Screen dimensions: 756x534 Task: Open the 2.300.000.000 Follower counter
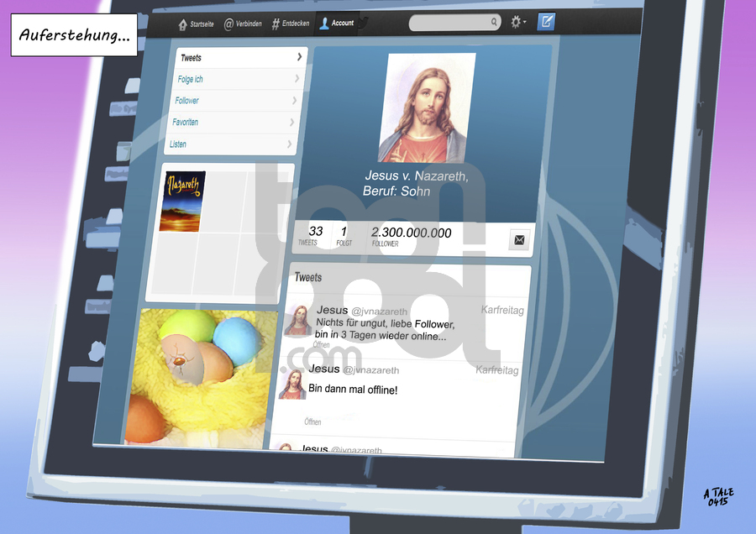click(411, 237)
